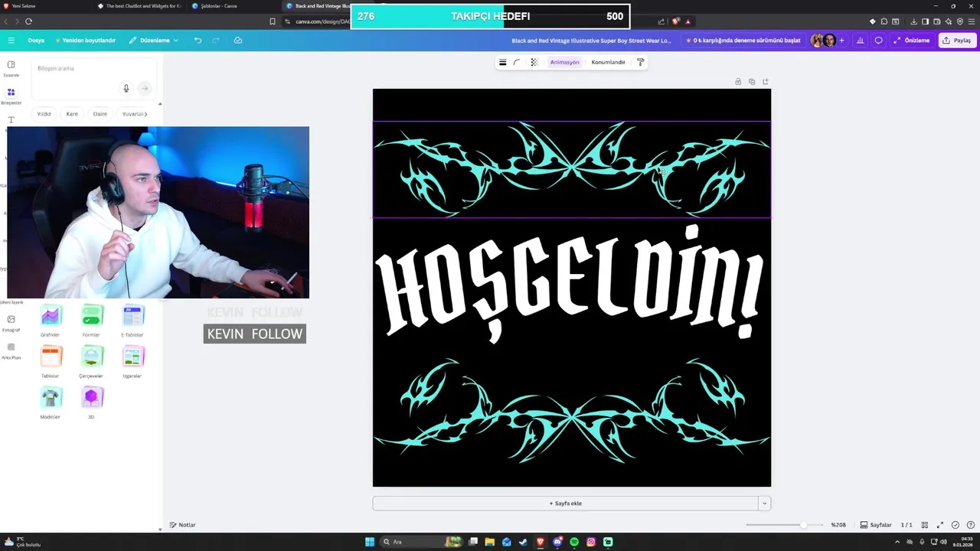This screenshot has height=551, width=980.
Task: Open the Bileşenler sidebar panel
Action: click(x=11, y=96)
